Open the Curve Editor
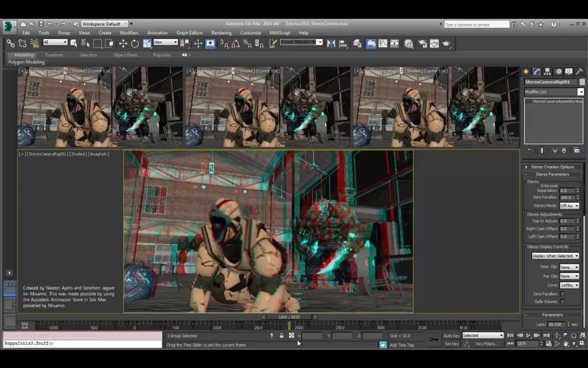The image size is (588, 368). coord(383,43)
